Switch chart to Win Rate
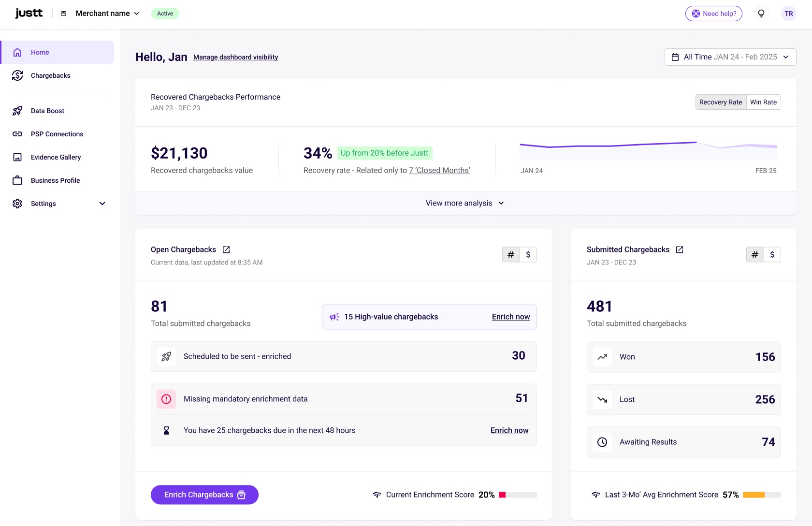 (x=763, y=102)
